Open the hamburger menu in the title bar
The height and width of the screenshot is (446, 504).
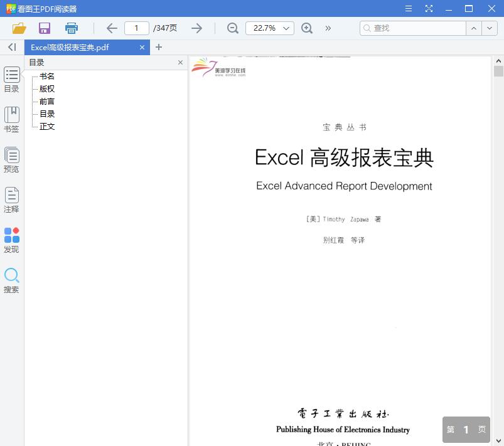408,9
